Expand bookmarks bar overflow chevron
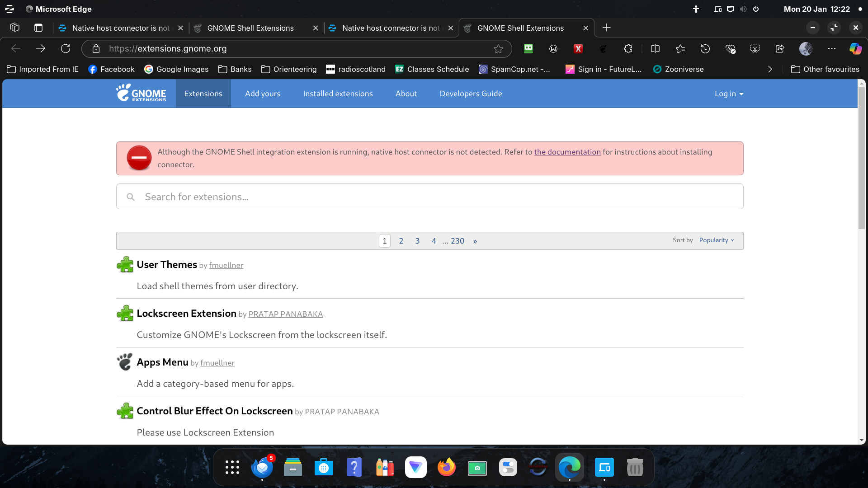 (770, 69)
